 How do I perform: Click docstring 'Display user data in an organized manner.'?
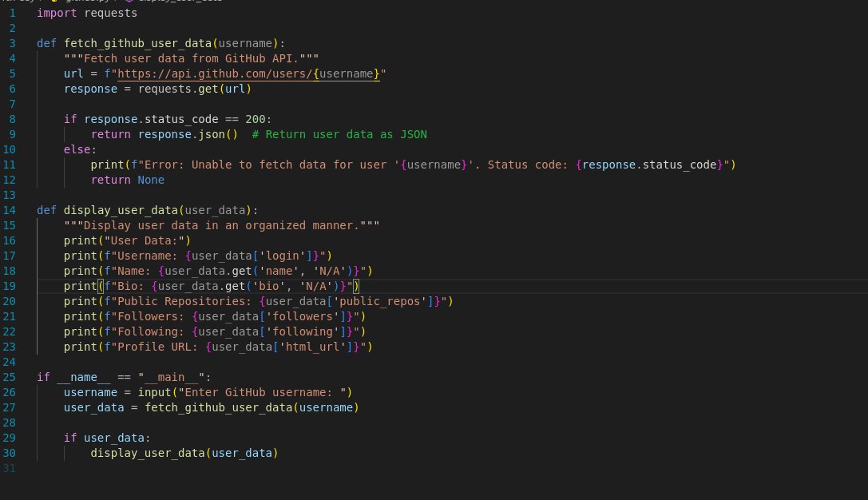click(x=221, y=225)
